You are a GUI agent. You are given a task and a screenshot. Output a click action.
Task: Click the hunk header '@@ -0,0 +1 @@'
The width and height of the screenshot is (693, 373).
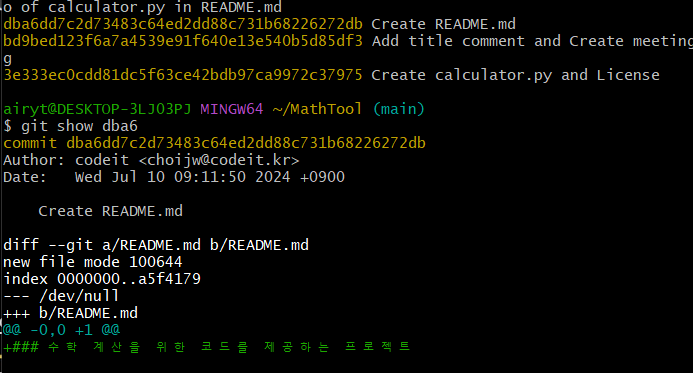click(61, 330)
